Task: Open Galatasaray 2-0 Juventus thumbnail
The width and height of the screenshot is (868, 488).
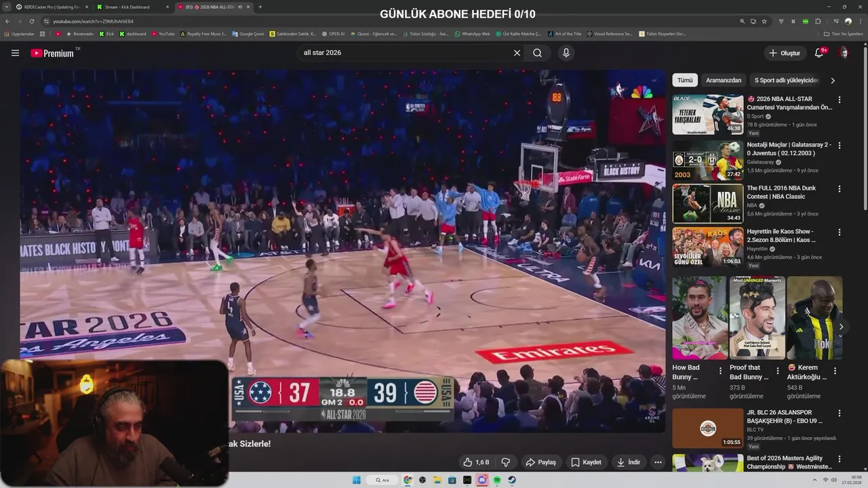Action: (708, 160)
